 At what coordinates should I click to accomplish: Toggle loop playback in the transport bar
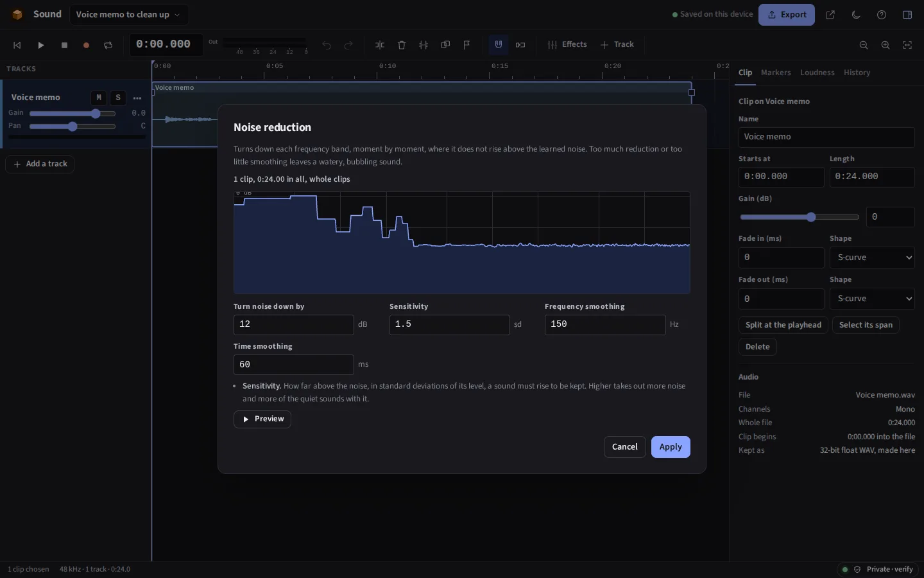[x=108, y=45]
